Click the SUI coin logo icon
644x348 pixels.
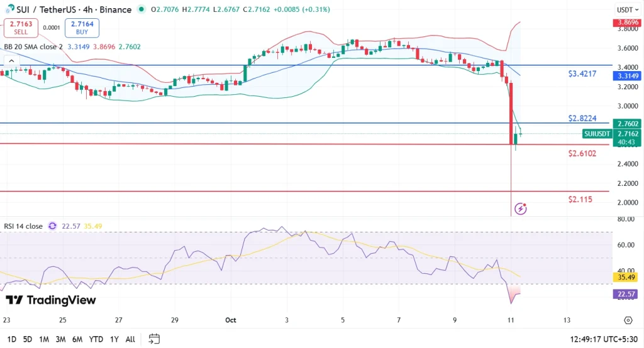coord(10,9)
